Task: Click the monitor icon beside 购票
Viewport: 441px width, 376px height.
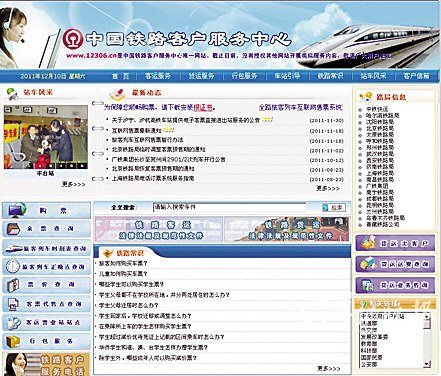Action: click(x=18, y=211)
